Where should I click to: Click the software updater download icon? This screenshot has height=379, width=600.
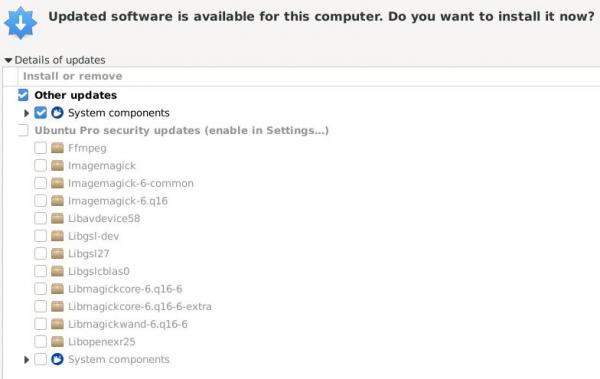tap(20, 23)
